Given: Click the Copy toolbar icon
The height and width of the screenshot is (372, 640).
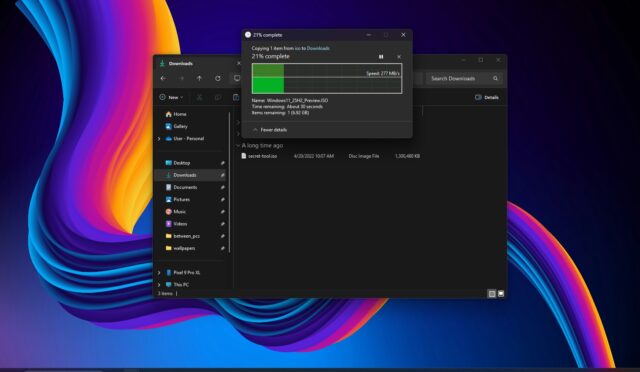Looking at the screenshot, I should click(218, 97).
